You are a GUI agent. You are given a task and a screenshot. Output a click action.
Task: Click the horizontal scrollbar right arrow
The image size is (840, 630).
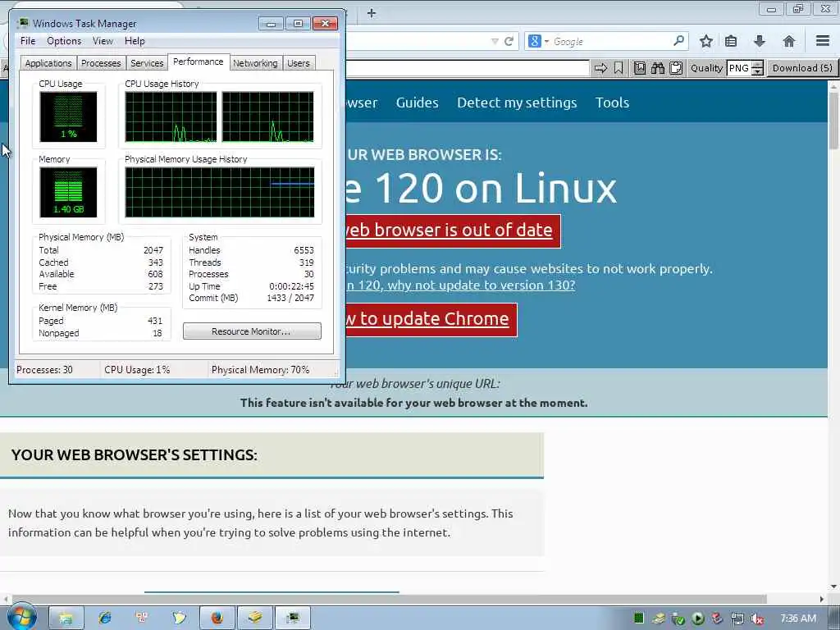822,599
